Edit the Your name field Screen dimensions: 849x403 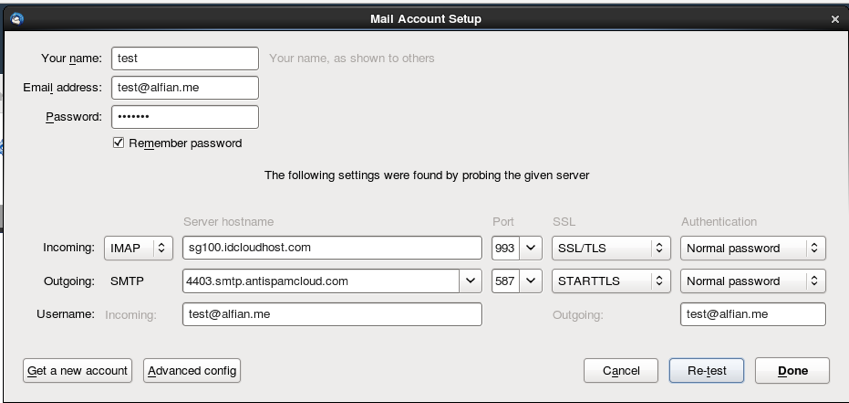[x=185, y=58]
